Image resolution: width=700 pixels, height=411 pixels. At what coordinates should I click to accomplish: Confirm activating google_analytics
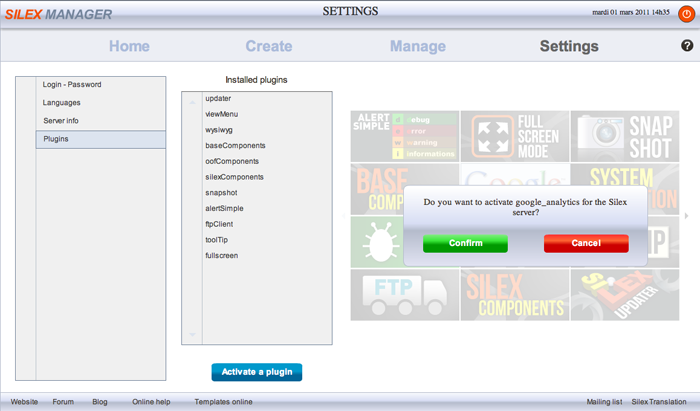click(x=465, y=243)
